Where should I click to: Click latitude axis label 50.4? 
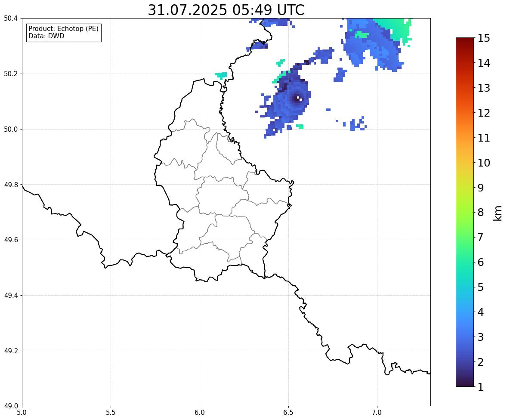click(x=11, y=19)
